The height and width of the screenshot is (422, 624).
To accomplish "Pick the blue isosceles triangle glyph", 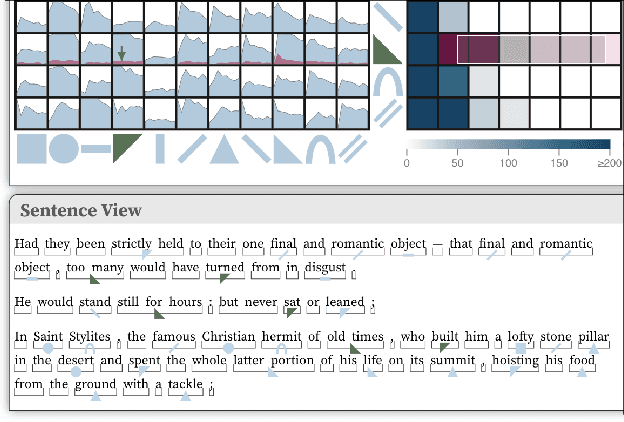I will tap(223, 148).
